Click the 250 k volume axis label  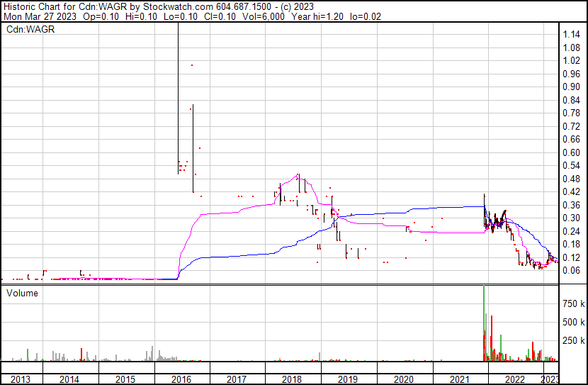574,340
